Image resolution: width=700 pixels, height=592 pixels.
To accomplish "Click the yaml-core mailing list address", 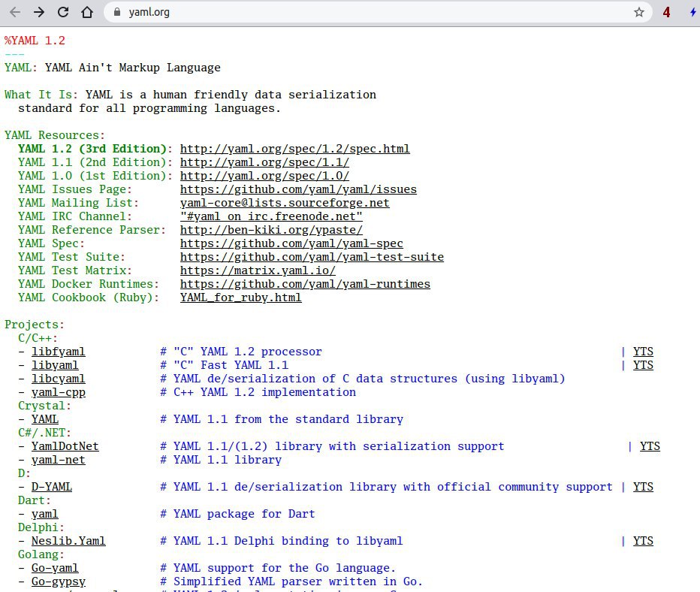I will [285, 203].
